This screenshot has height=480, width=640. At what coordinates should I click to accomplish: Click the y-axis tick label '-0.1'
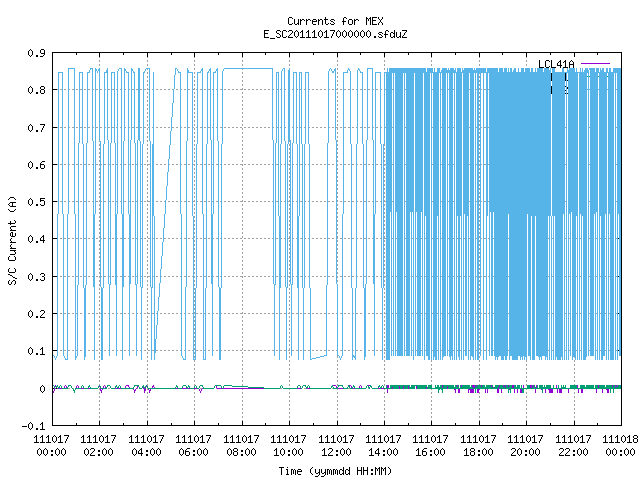tap(33, 426)
